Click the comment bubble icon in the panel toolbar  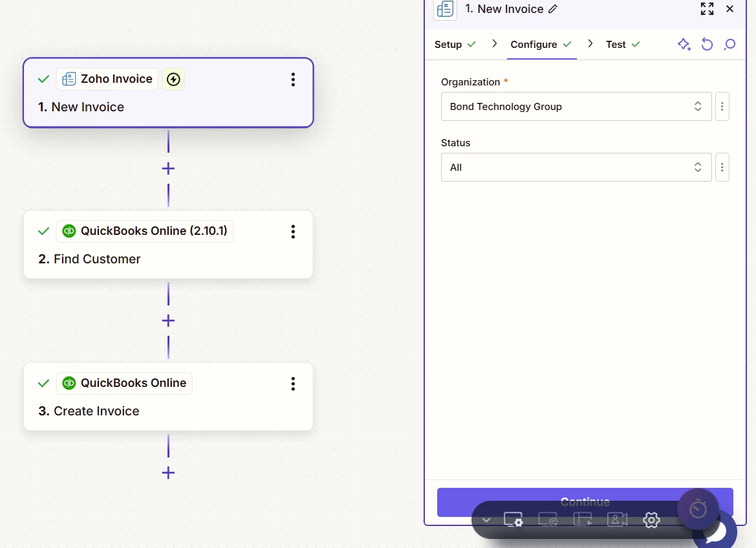point(729,45)
